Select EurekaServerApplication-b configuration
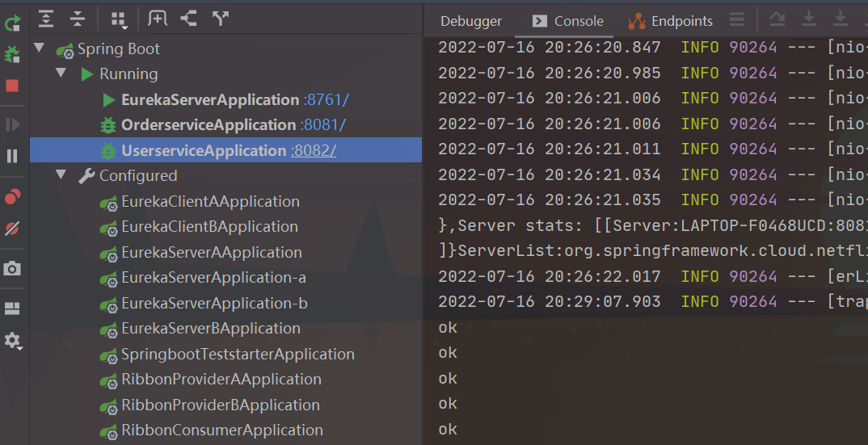868x445 pixels. pos(214,304)
